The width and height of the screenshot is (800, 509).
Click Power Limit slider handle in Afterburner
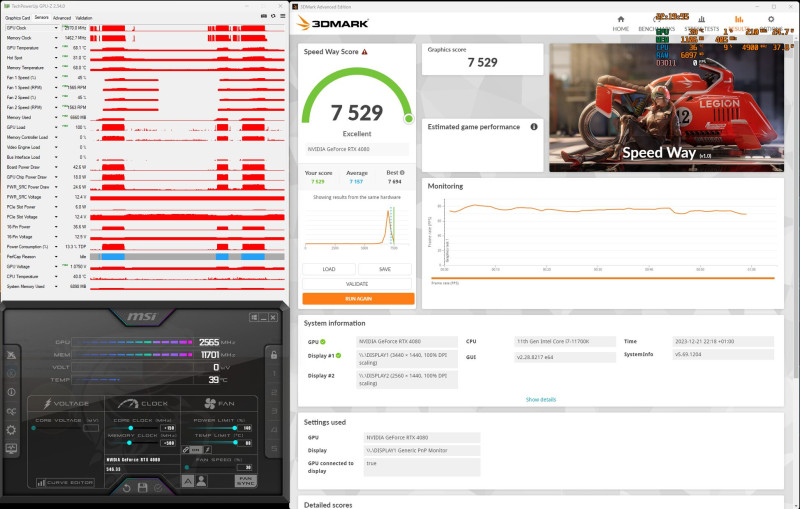coord(235,428)
